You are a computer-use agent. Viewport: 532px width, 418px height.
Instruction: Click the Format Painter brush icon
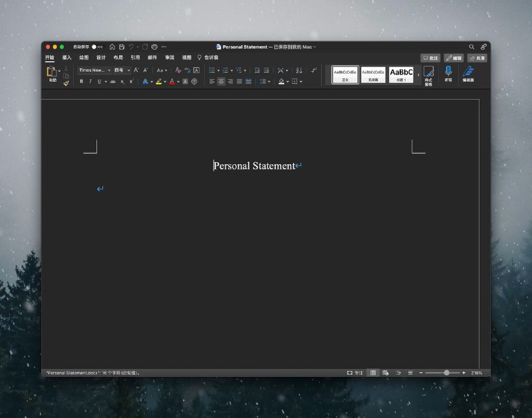[66, 83]
